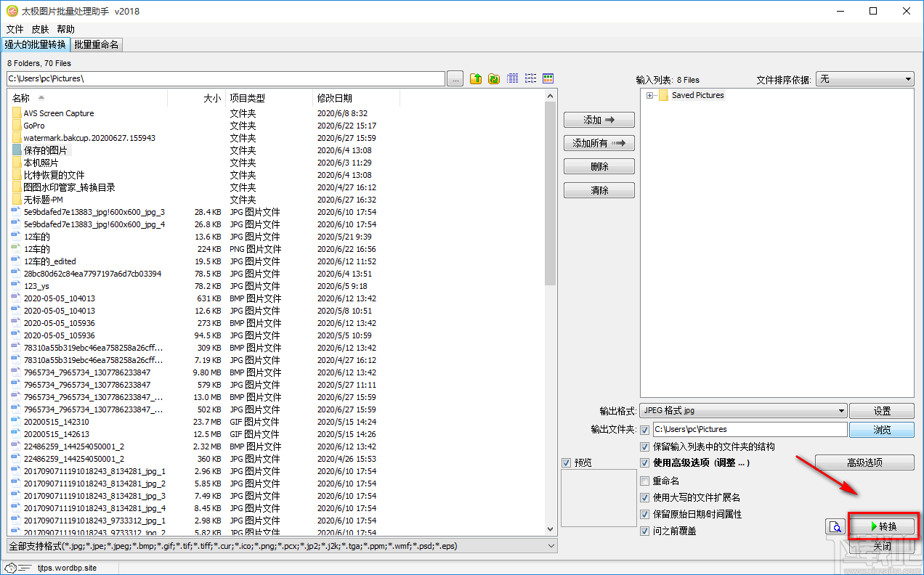Image resolution: width=924 pixels, height=575 pixels.
Task: Click the 清除 button
Action: click(599, 190)
